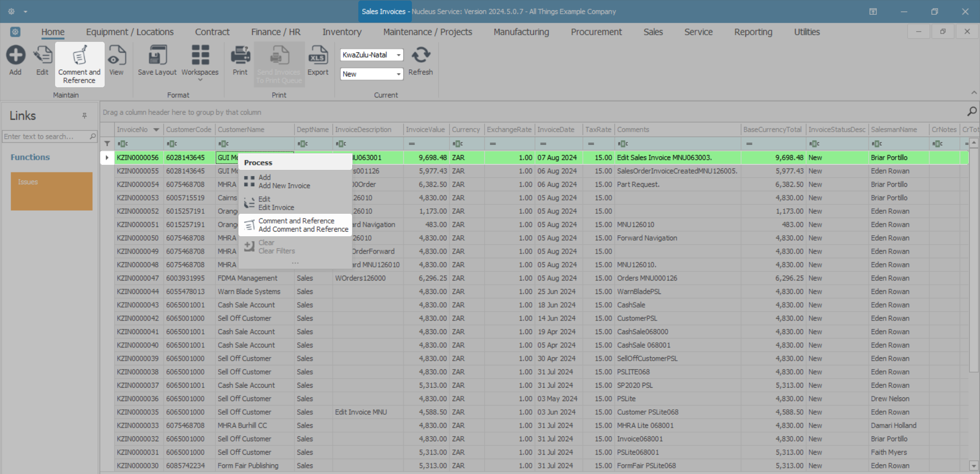Screen dimensions: 980x474
Task: Choose Edit Invoice from the context menu
Action: [x=276, y=204]
